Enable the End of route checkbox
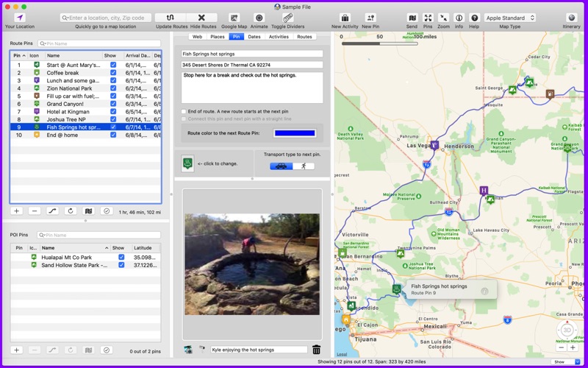 point(184,111)
